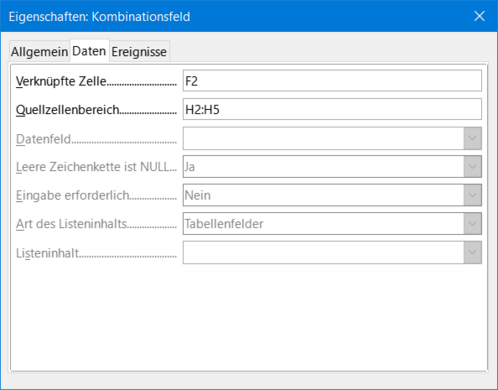Open the Datenfeld dropdown arrow
Screen dimensions: 498x390
472,138
